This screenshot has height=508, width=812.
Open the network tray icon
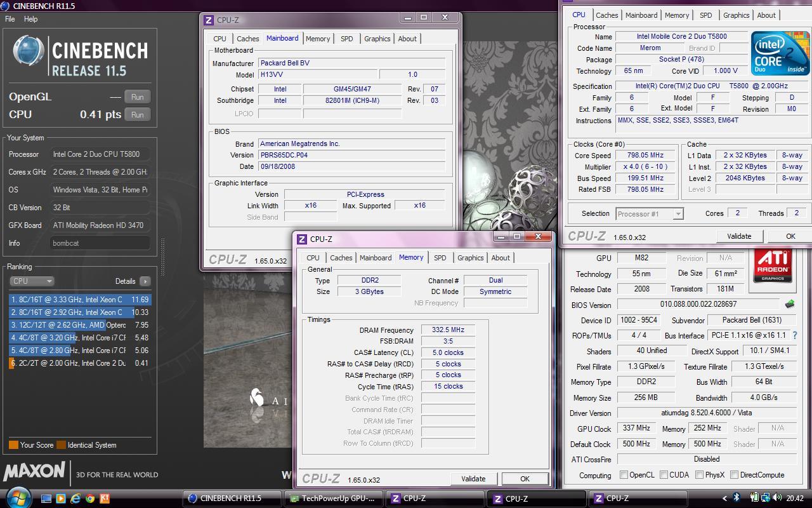tap(766, 498)
